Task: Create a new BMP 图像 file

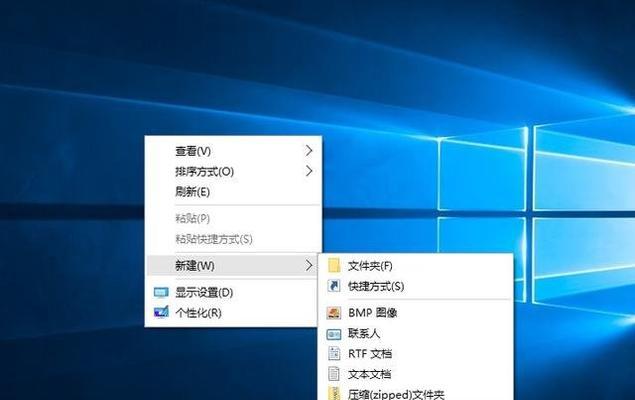Action: (416, 313)
